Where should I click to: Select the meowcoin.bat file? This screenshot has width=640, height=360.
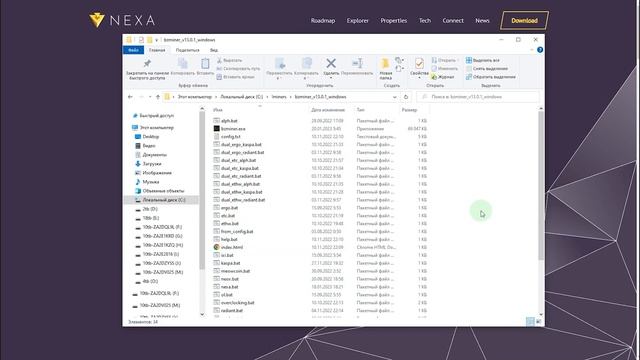[x=235, y=271]
